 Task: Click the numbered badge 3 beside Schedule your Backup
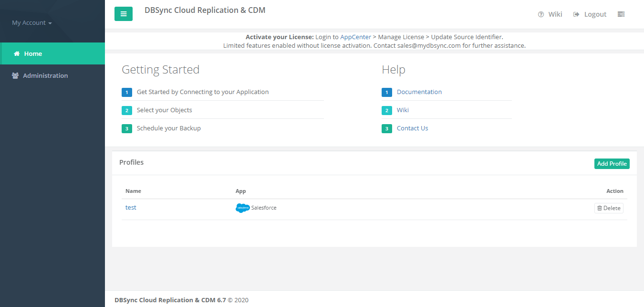tap(126, 128)
